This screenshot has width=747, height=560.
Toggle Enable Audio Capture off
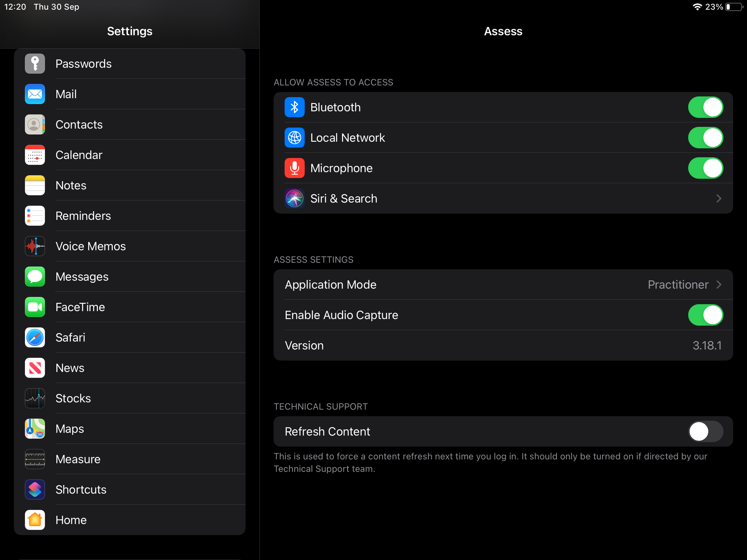click(705, 315)
